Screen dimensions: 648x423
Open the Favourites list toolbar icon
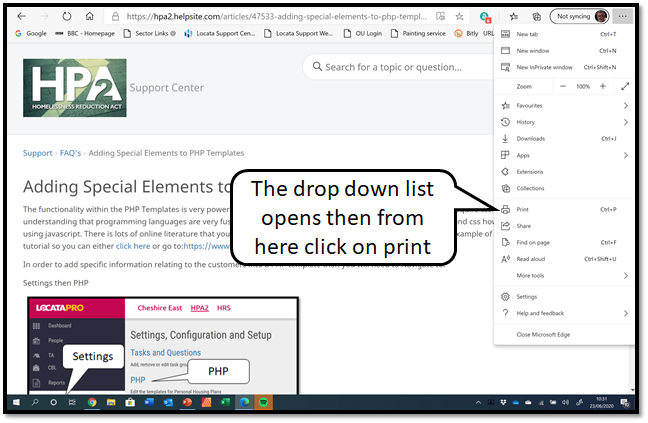(514, 17)
